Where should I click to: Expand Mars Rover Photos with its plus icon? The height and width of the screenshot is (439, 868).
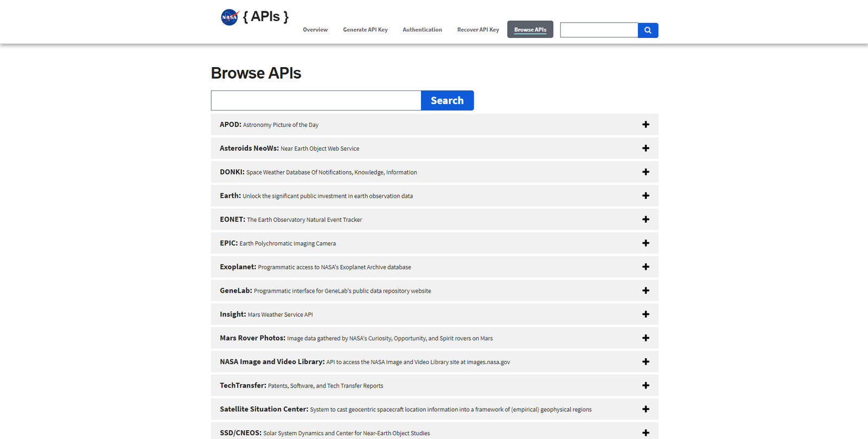646,338
